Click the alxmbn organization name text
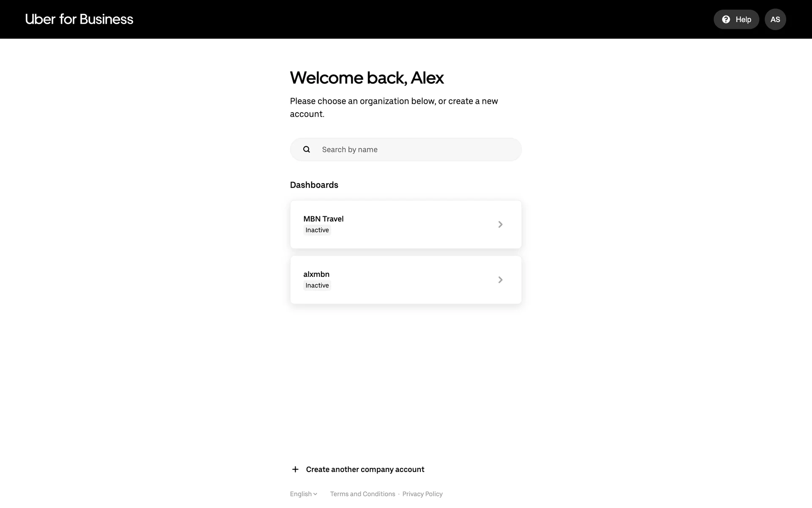This screenshot has height=508, width=812. coord(316,274)
